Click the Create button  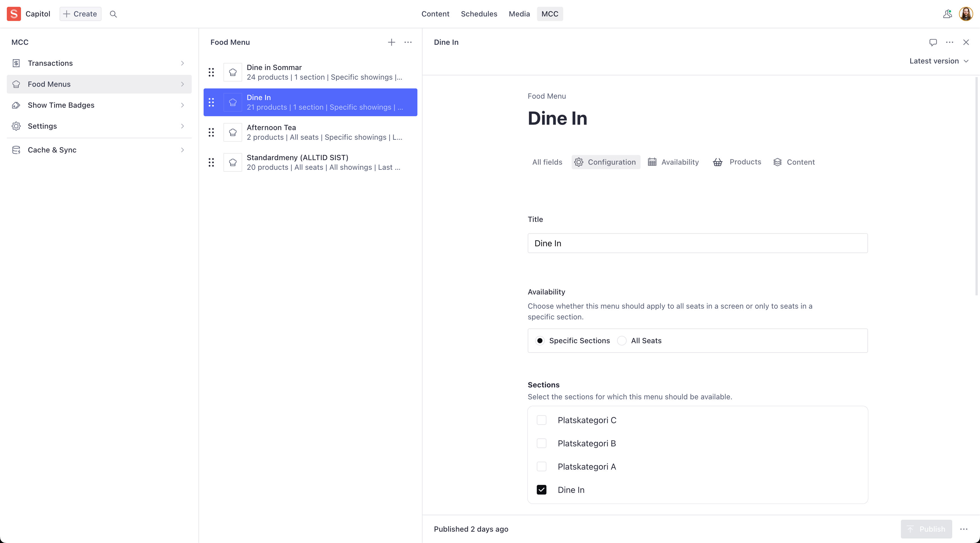[80, 14]
